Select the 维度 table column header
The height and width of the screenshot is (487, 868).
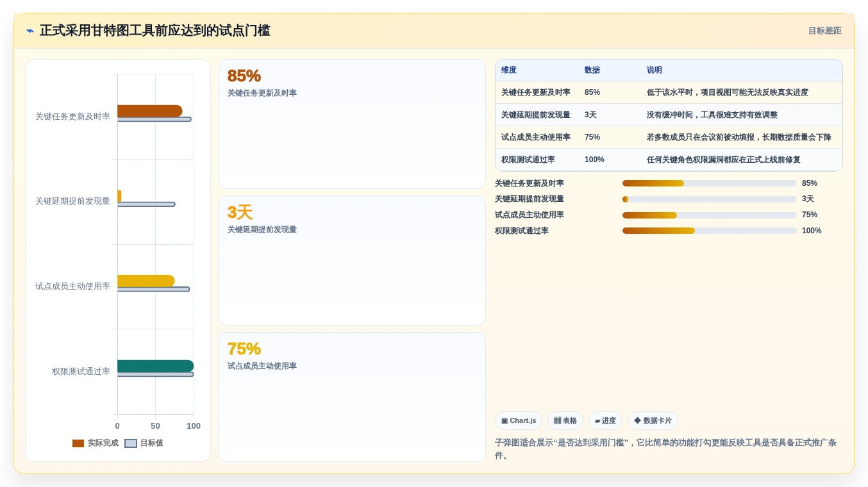[x=509, y=70]
